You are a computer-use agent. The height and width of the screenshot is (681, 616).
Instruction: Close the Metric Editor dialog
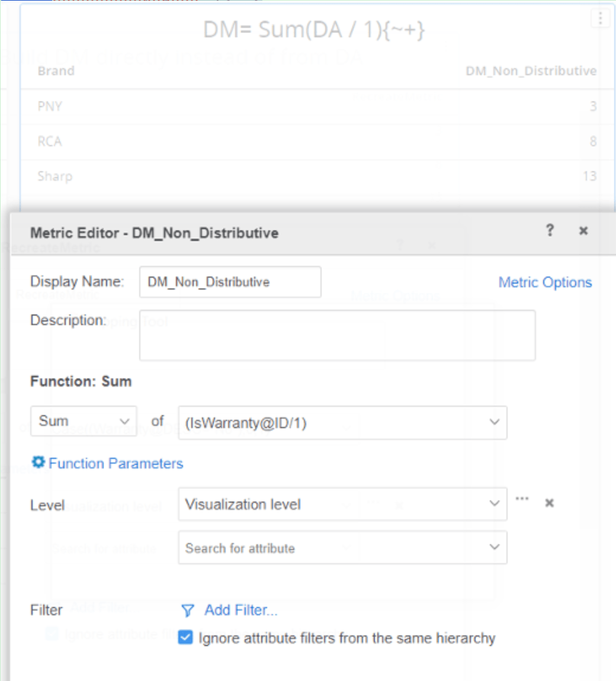tap(583, 231)
